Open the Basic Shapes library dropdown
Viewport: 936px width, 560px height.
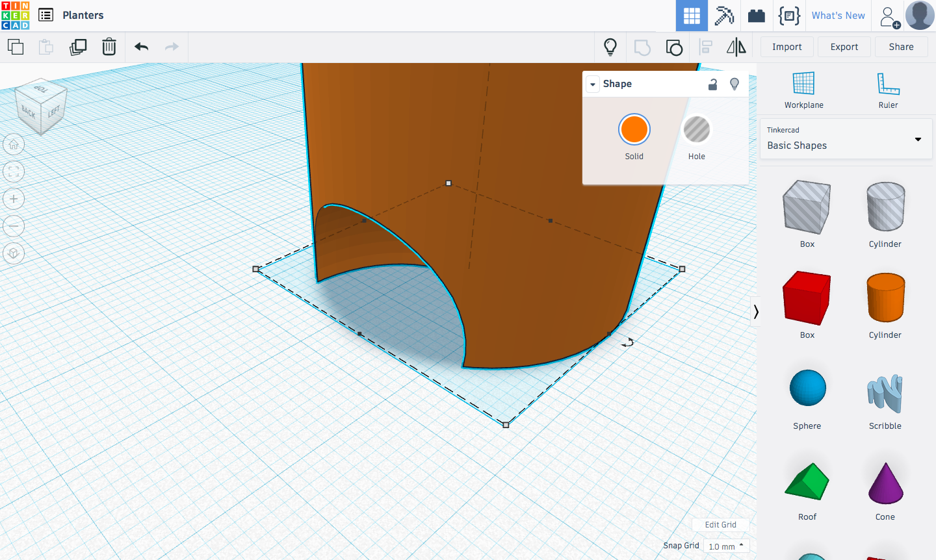[846, 138]
